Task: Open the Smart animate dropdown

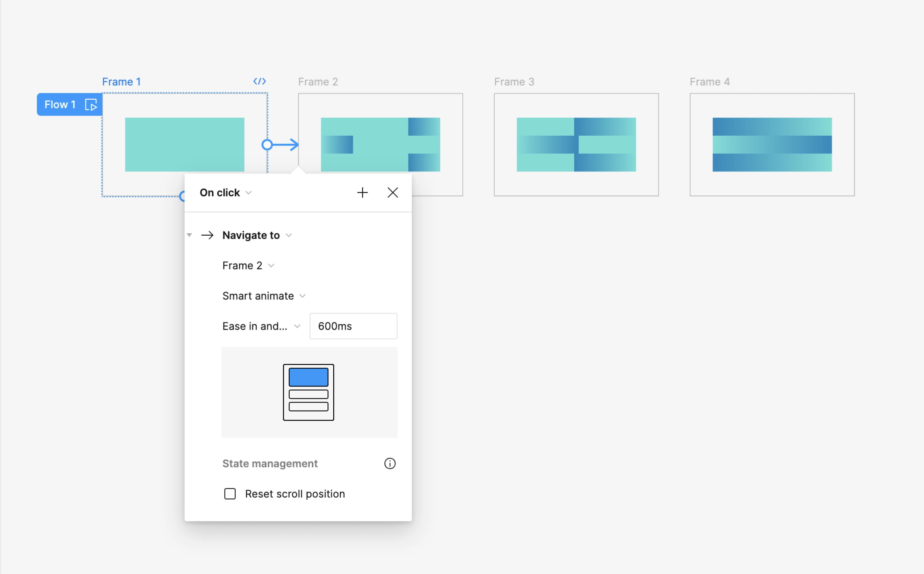Action: [x=264, y=296]
